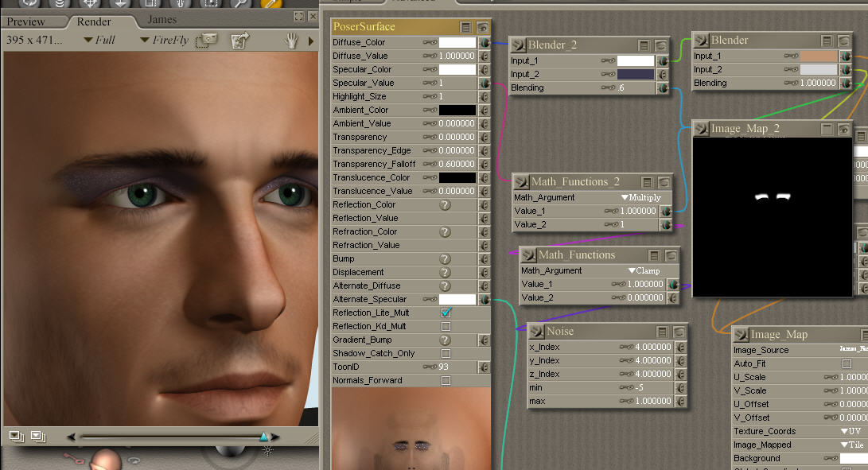Viewport: 868px width, 470px height.
Task: Click the Diffuse_Color connector plug icon
Action: 484,43
